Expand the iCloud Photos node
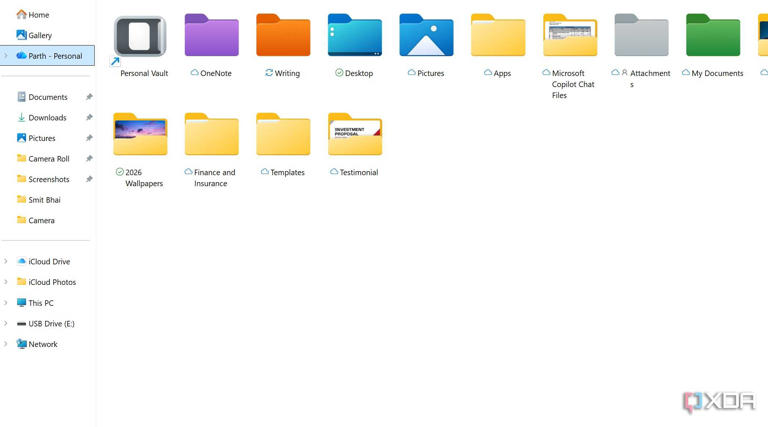The height and width of the screenshot is (427, 768). coord(6,282)
